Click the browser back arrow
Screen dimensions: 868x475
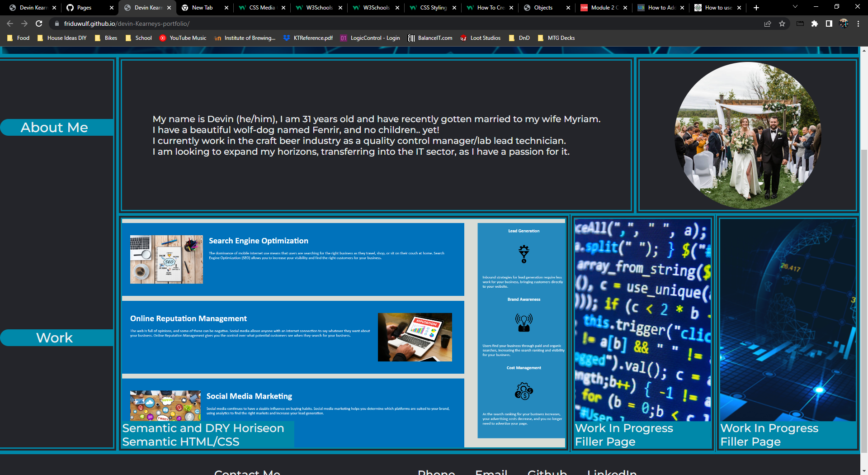tap(10, 24)
